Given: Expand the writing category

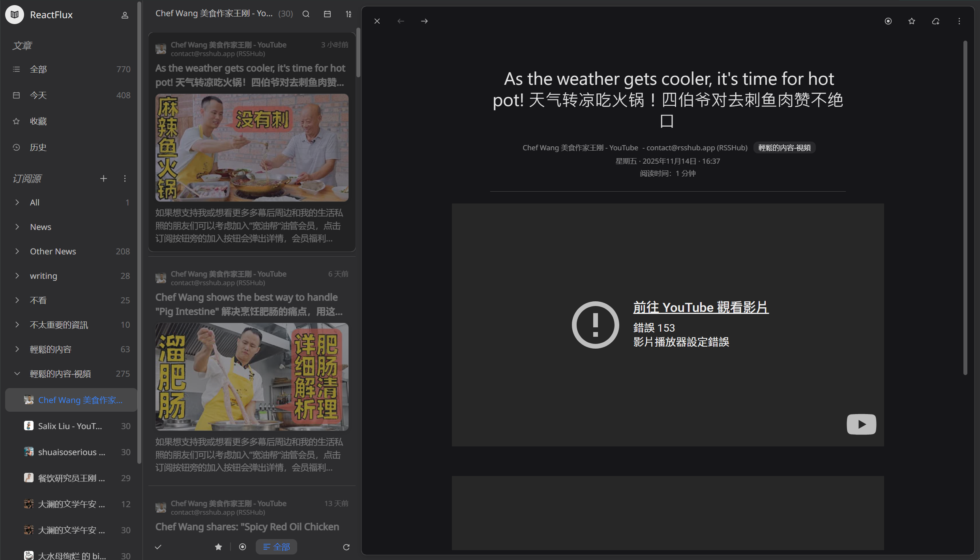Looking at the screenshot, I should (17, 276).
